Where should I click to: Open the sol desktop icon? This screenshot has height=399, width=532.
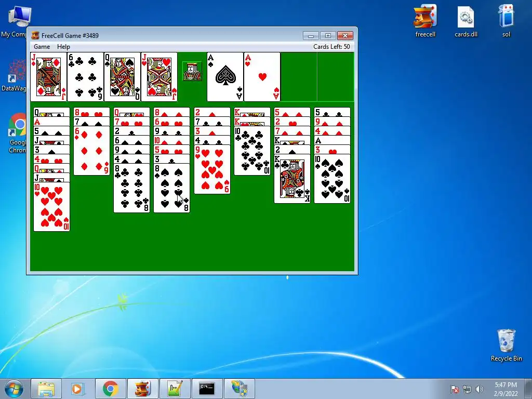pyautogui.click(x=506, y=20)
